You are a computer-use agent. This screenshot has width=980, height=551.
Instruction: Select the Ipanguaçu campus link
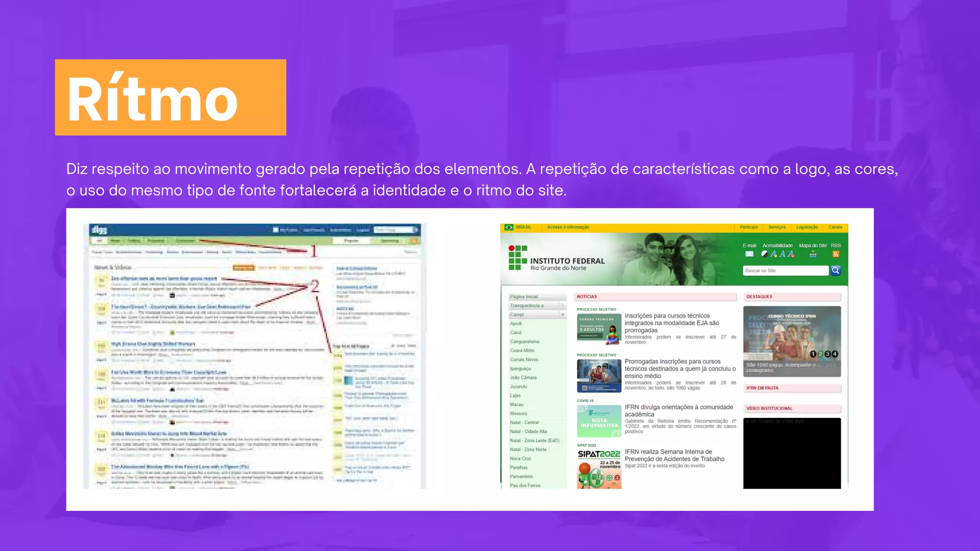click(520, 369)
